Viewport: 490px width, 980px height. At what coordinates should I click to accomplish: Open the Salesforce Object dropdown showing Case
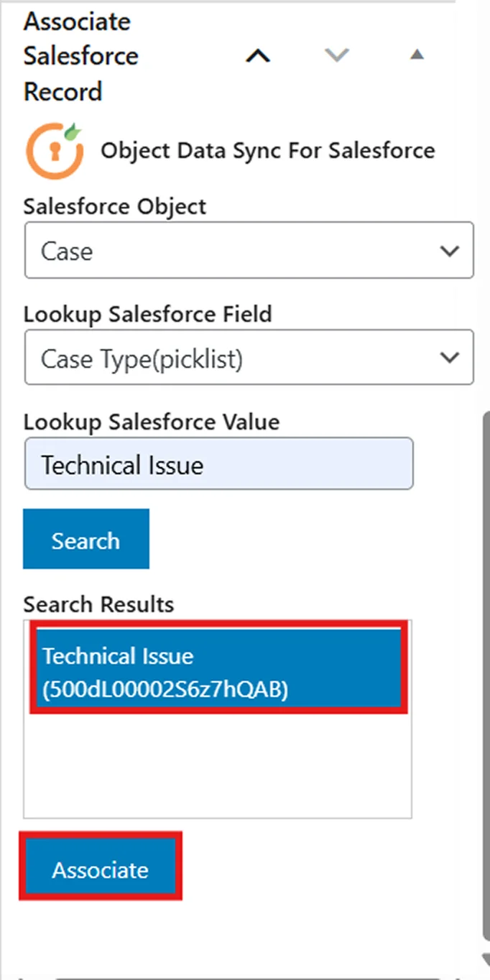pos(249,251)
